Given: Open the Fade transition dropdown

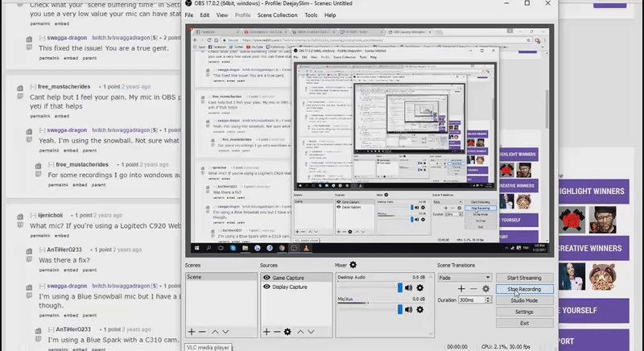Looking at the screenshot, I should (464, 278).
